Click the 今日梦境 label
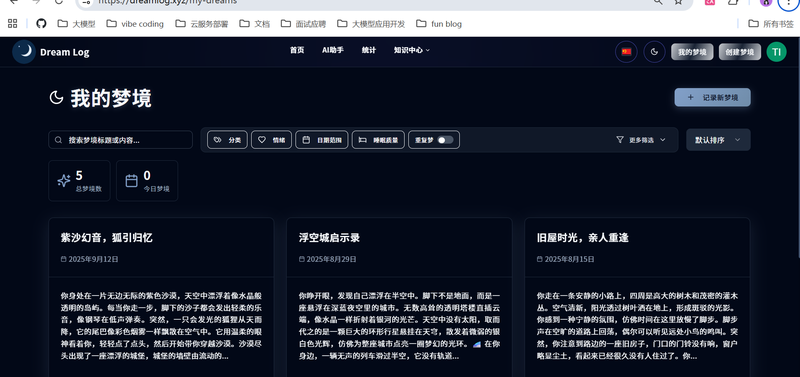The image size is (800, 377). tap(156, 189)
